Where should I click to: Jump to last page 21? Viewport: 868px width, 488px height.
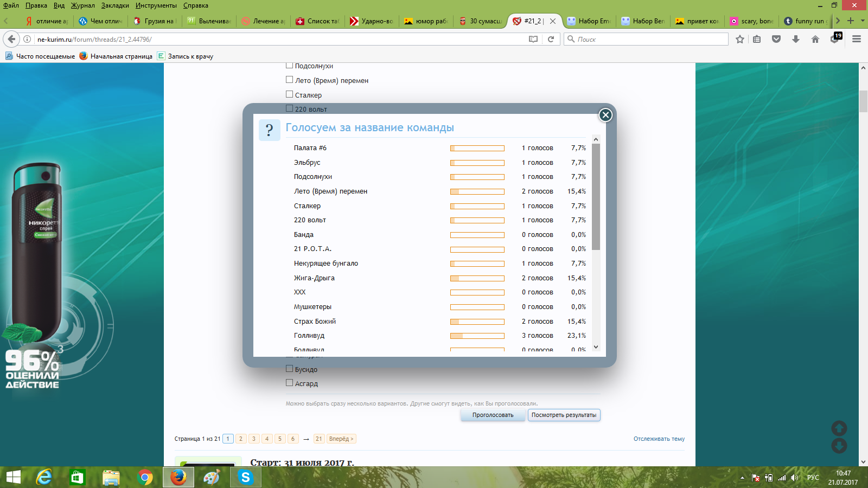click(319, 439)
